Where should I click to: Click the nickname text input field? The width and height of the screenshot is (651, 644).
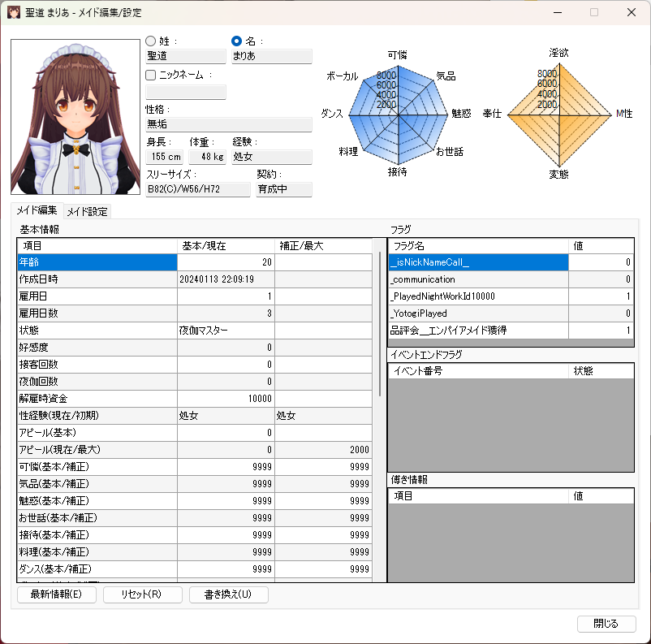tap(186, 91)
